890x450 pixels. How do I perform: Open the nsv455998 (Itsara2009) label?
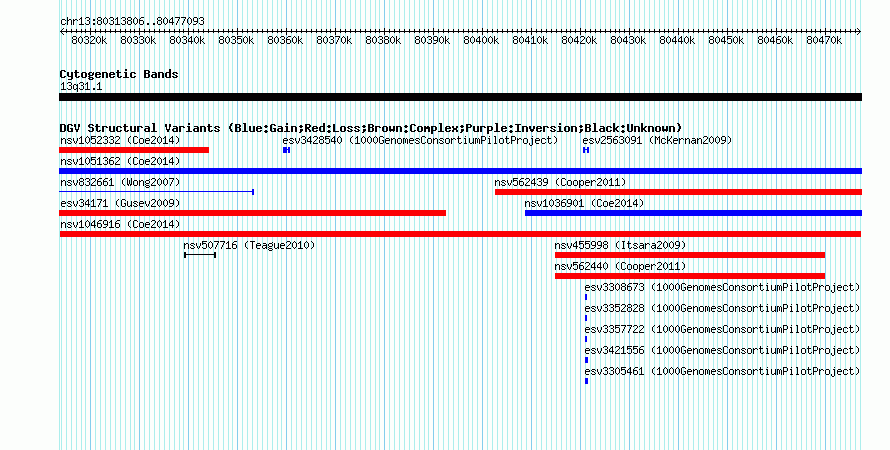point(620,245)
